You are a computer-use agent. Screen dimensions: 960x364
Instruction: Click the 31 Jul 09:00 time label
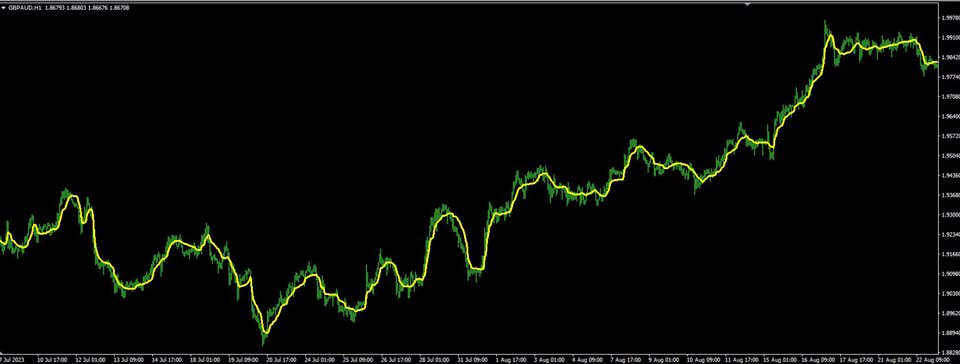[x=473, y=360]
